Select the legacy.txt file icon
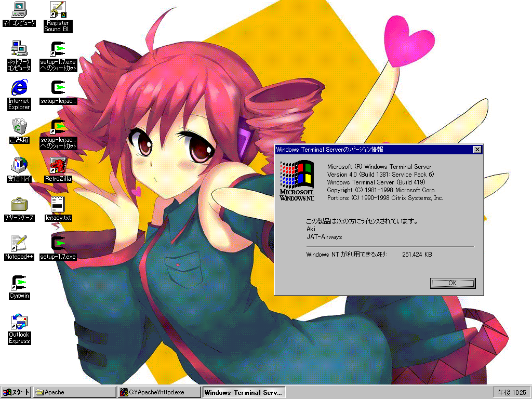Image resolution: width=532 pixels, height=399 pixels. point(58,204)
